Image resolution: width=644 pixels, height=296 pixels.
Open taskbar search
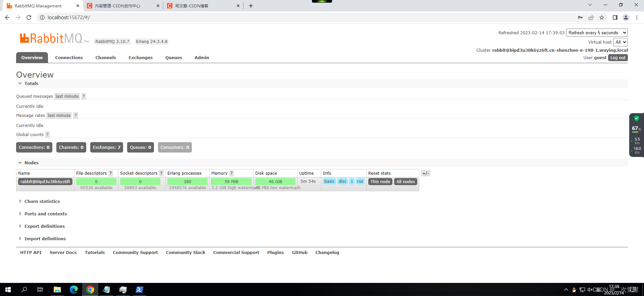click(x=24, y=289)
